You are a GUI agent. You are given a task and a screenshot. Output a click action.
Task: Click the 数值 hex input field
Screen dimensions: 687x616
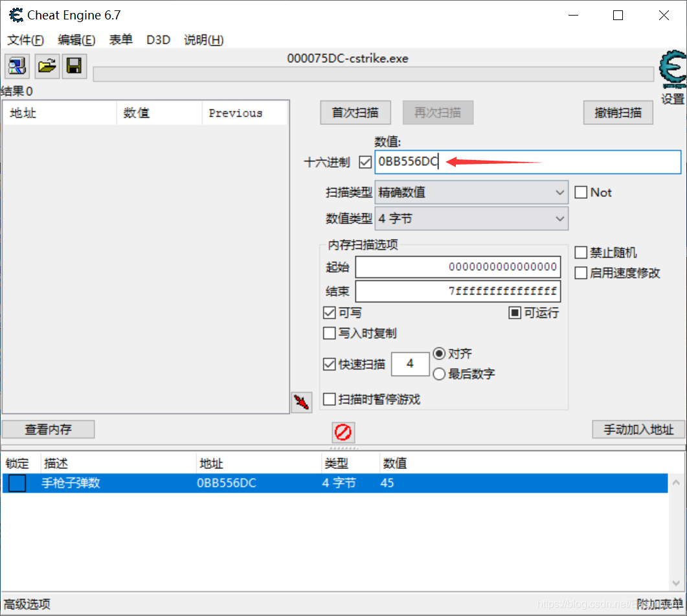(x=528, y=162)
